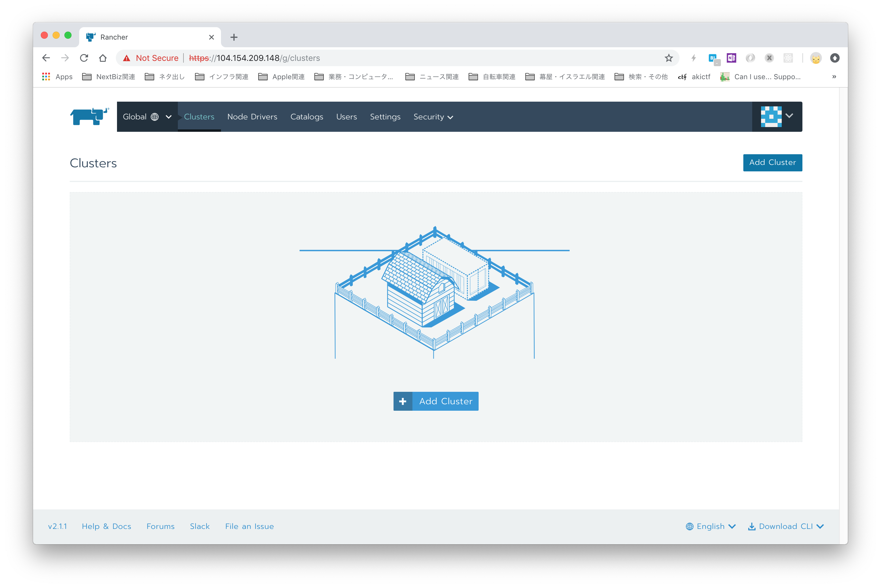Click the Rancher cow logo icon

click(x=89, y=116)
